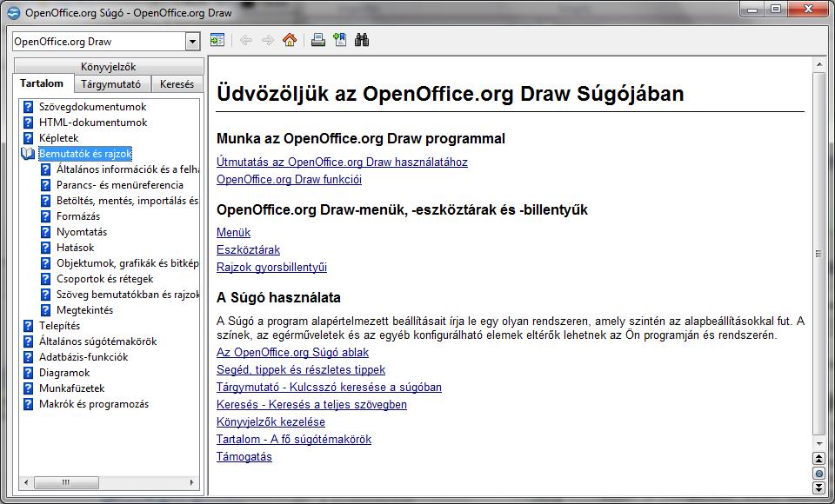
Task: Select Makrók és programozás in tree
Action: point(94,404)
